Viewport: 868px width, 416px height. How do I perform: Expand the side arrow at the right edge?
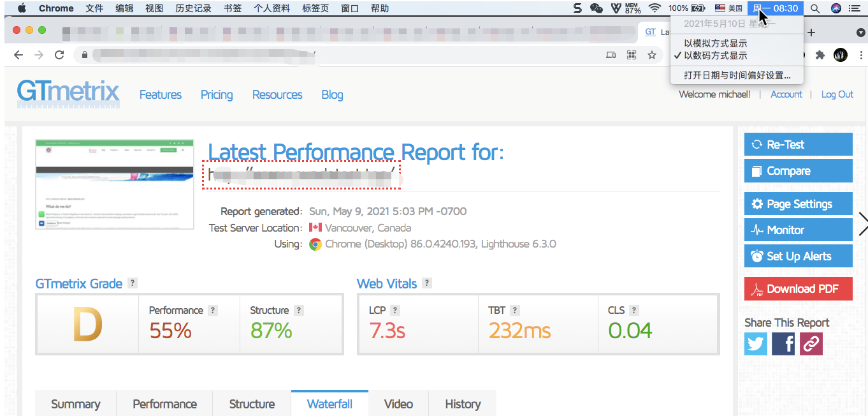(x=863, y=224)
